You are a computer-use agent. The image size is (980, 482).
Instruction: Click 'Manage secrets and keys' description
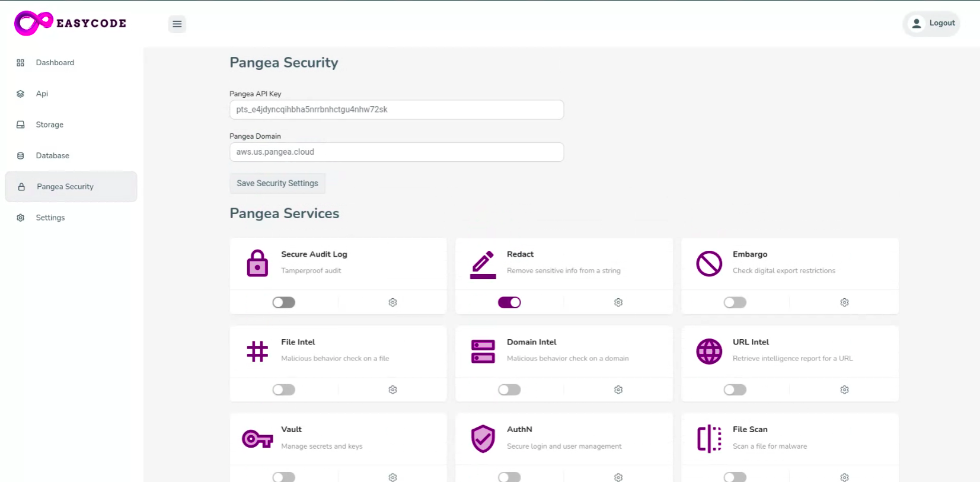322,446
